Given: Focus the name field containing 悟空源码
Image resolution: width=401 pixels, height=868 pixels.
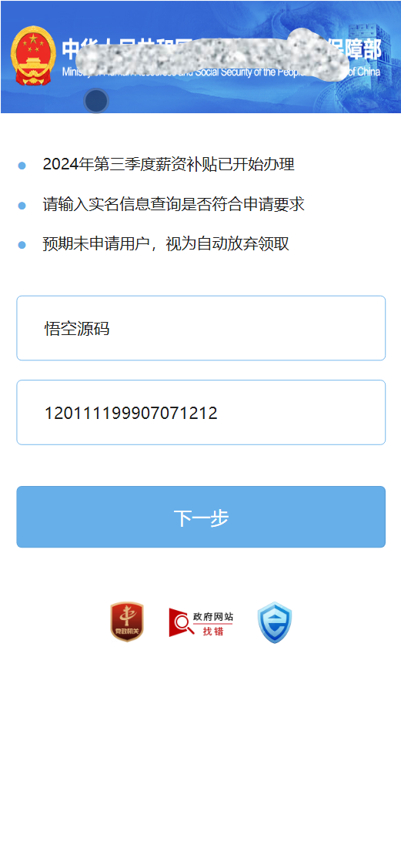Looking at the screenshot, I should click(201, 328).
